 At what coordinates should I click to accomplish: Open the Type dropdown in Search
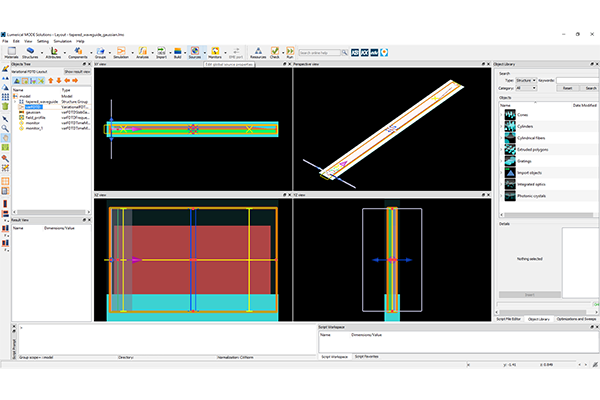pos(527,80)
